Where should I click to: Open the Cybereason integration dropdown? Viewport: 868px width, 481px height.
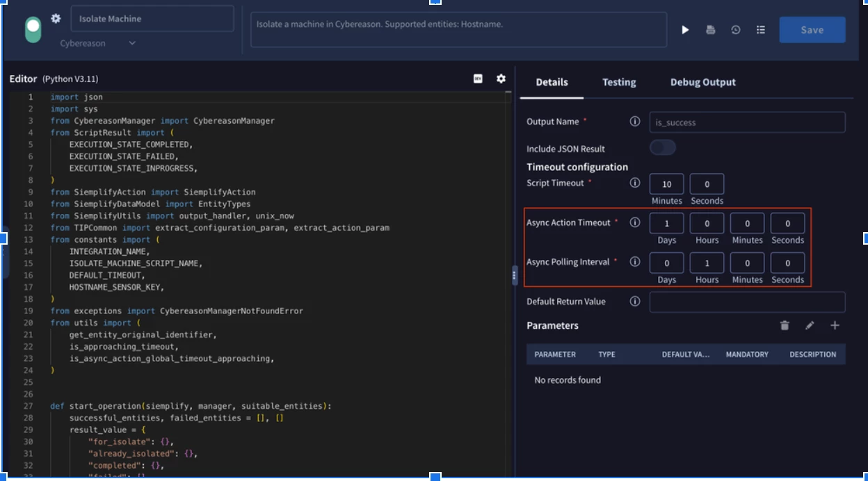(97, 43)
